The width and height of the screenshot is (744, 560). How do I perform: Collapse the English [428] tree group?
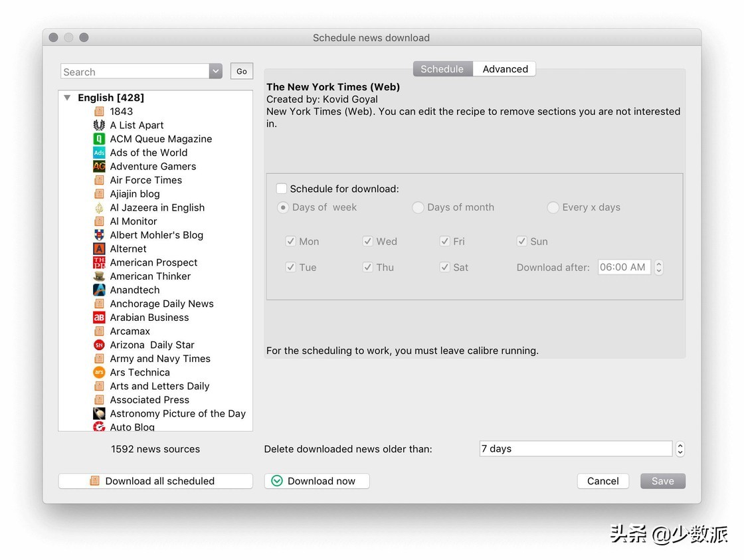67,98
